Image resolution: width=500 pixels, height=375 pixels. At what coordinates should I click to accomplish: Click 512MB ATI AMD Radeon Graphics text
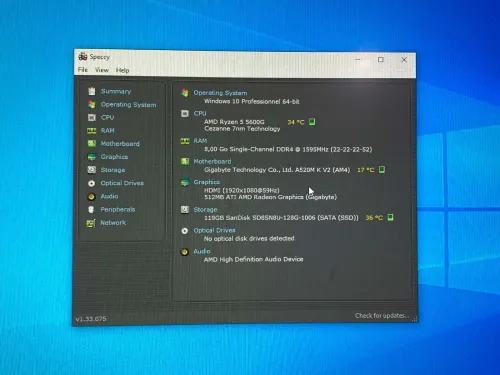point(270,197)
